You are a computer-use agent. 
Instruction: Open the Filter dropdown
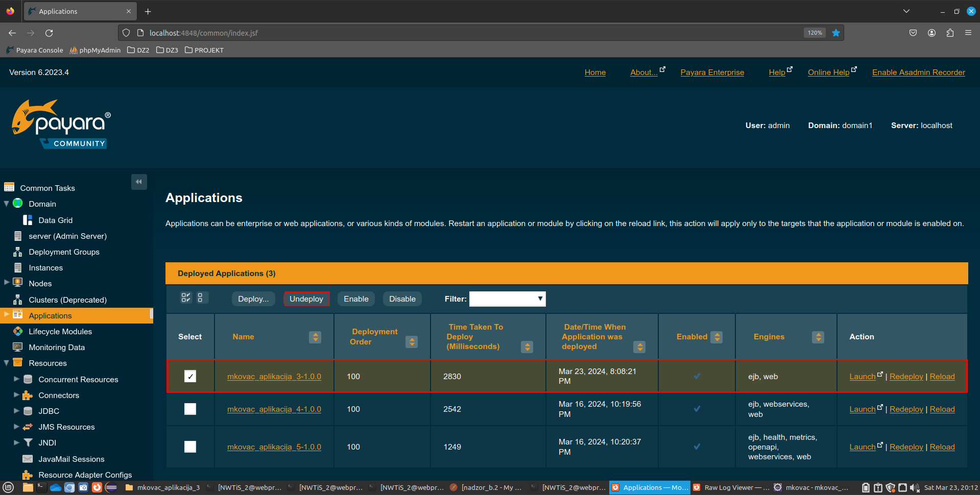tap(507, 299)
